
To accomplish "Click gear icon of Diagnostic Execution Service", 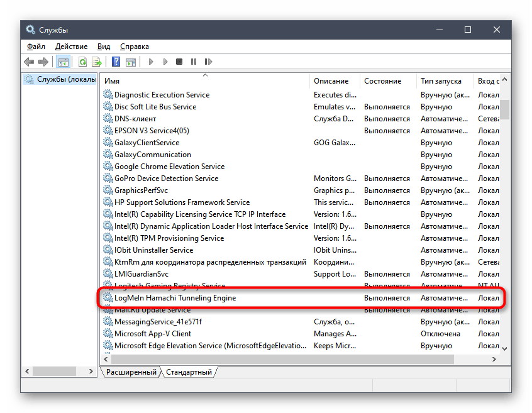I will 108,94.
